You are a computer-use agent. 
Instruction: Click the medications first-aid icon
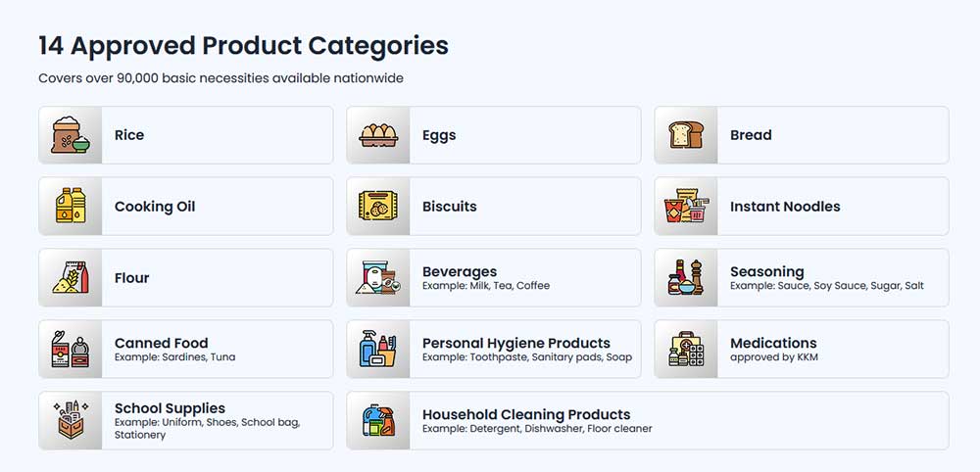(686, 349)
